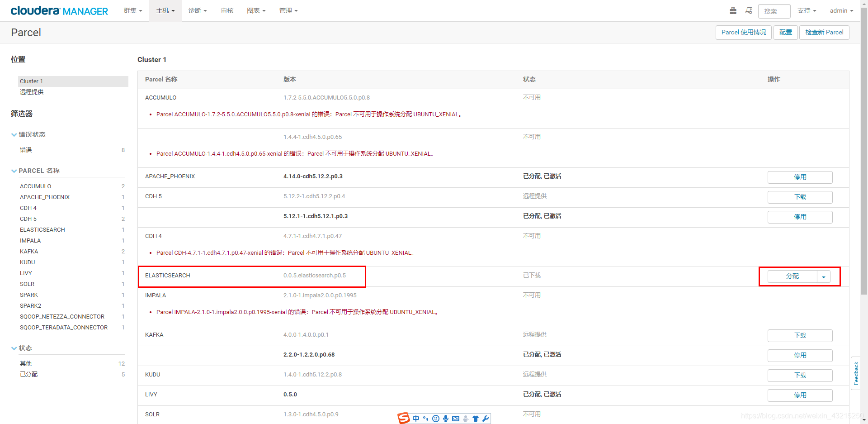Viewport: 868px width, 424px height.
Task: Click the 配置 button
Action: click(x=786, y=33)
